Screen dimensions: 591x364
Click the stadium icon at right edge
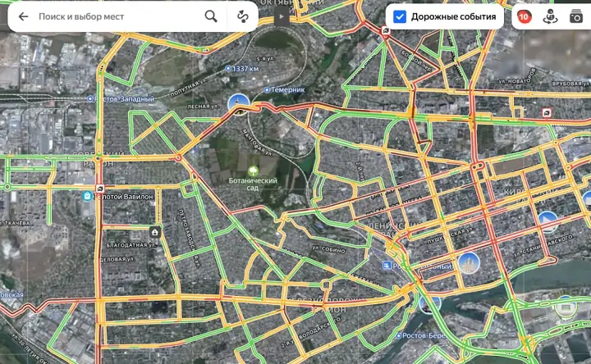coord(565,308)
